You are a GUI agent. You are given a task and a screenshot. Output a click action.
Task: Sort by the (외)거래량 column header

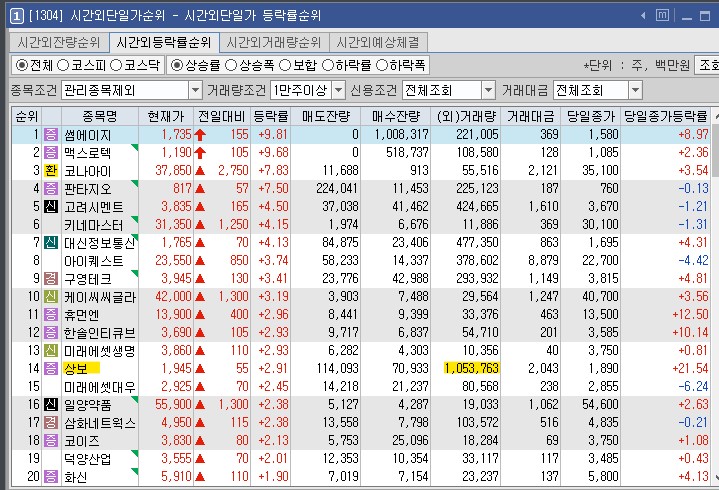465,116
